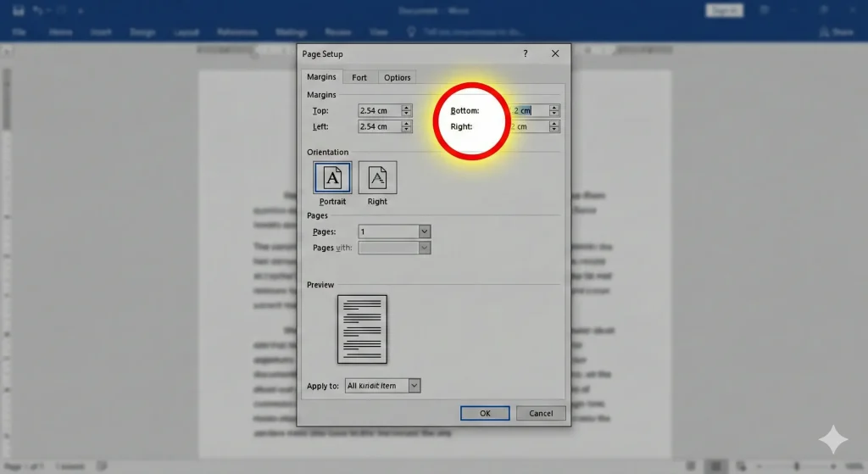Click into the Right margin field
This screenshot has height=474, width=868.
(x=529, y=126)
